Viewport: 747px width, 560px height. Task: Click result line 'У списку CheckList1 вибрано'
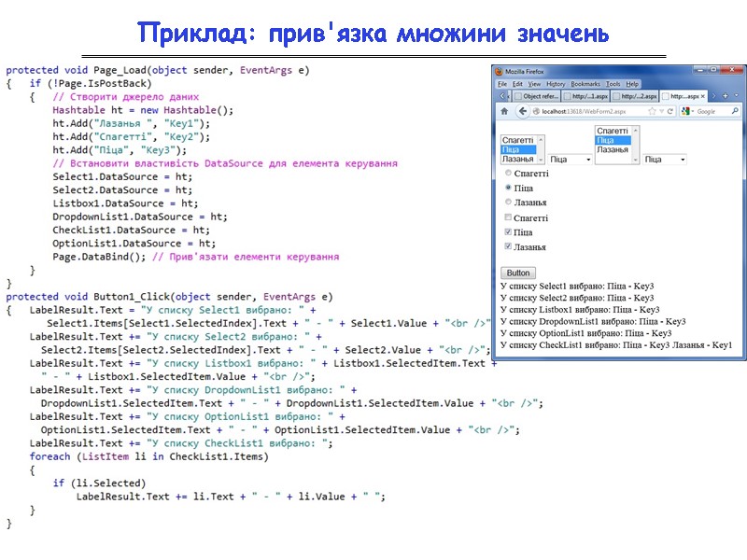point(616,344)
